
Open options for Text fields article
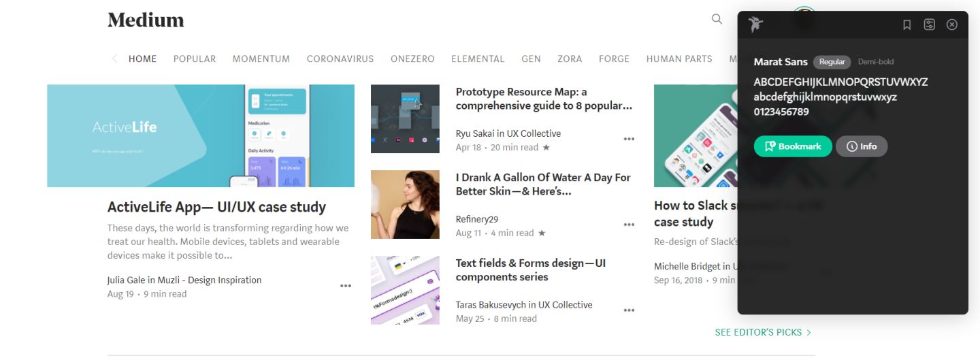(x=629, y=310)
